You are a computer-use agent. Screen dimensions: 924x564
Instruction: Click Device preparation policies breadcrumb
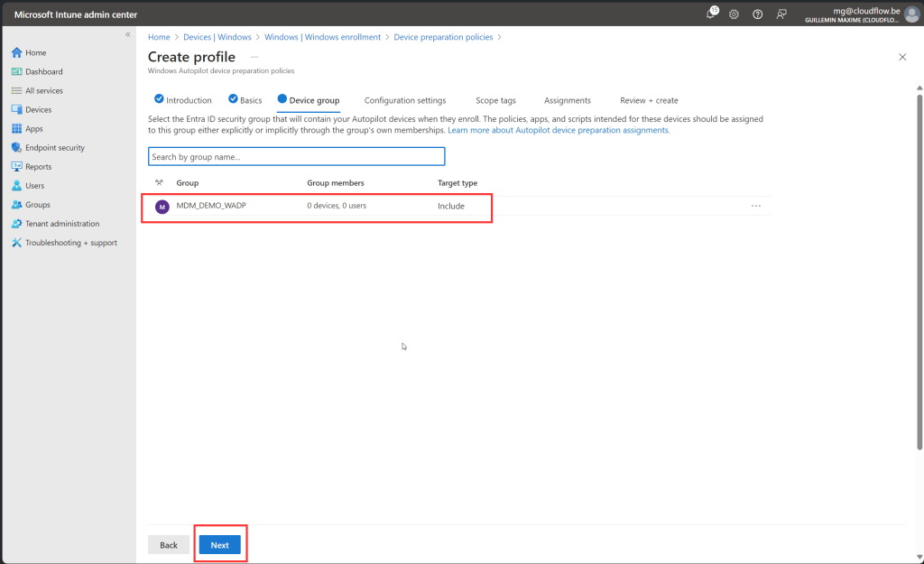pos(443,36)
